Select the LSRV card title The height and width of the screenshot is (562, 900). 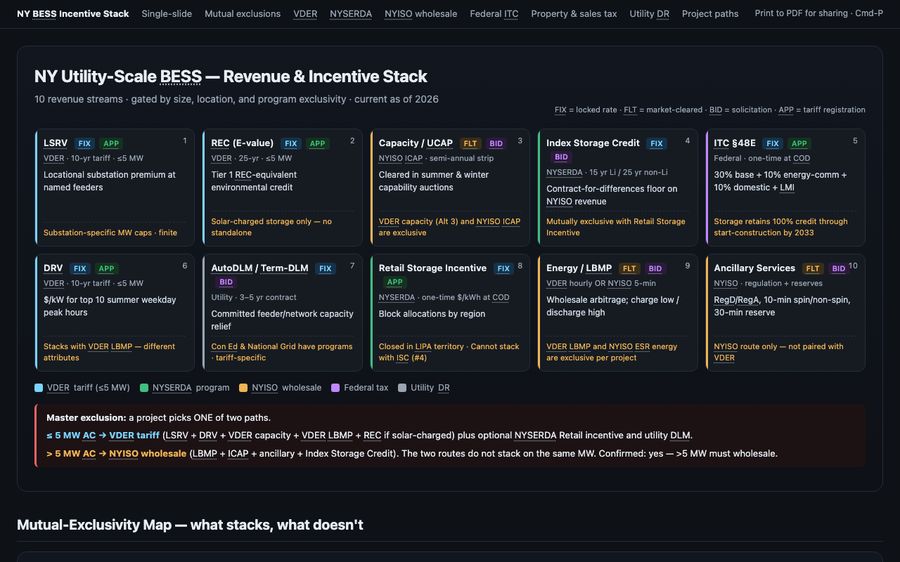click(x=56, y=143)
